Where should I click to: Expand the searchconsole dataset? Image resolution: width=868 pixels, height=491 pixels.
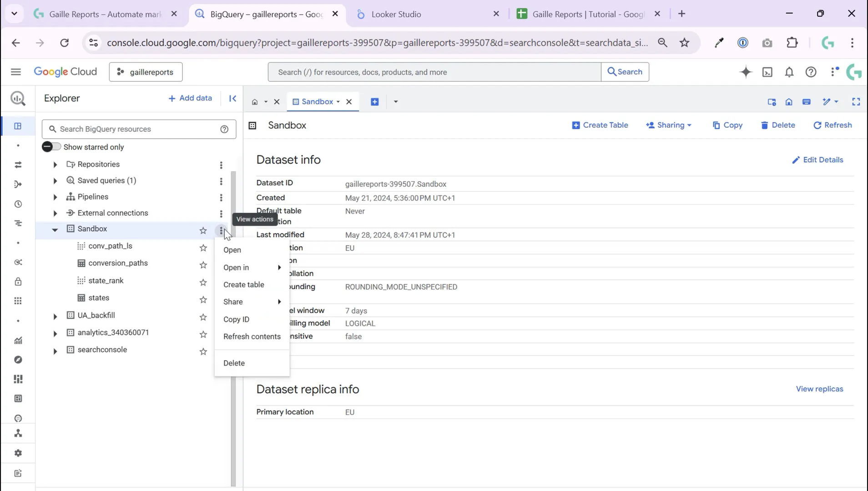(55, 351)
